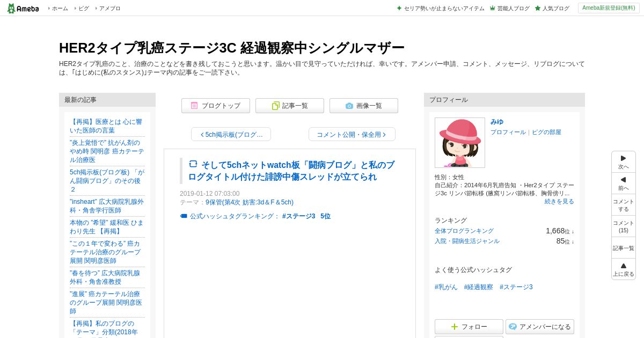Click the フォロー button

[469, 327]
